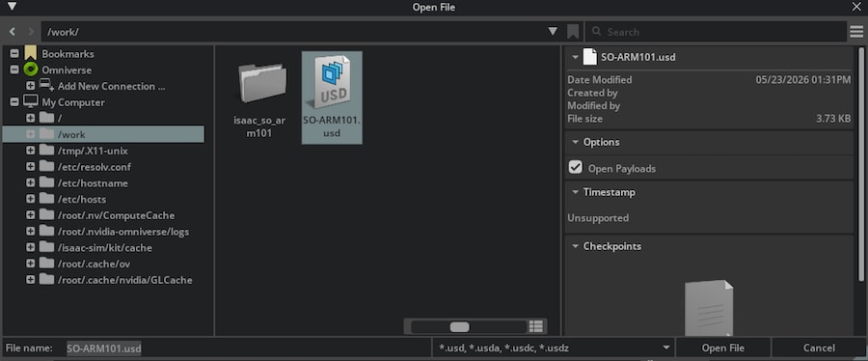Image resolution: width=868 pixels, height=361 pixels.
Task: Collapse the Omniverse tree node
Action: click(x=14, y=69)
